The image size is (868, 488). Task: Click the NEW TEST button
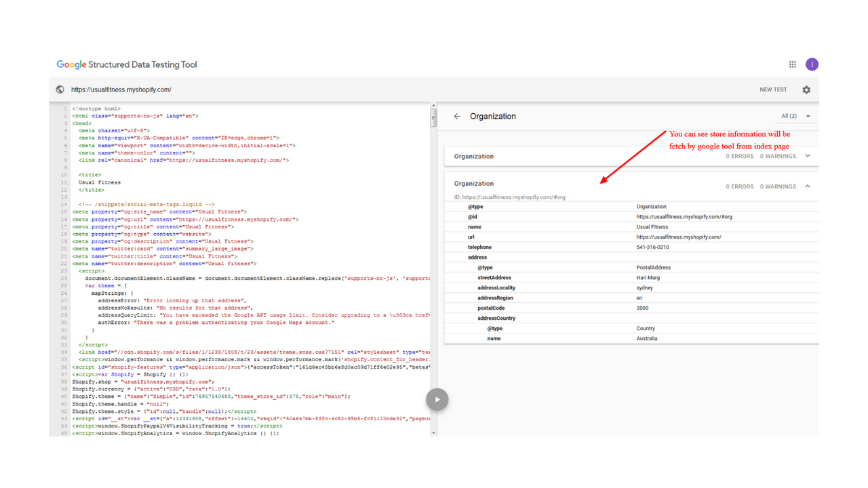(773, 89)
